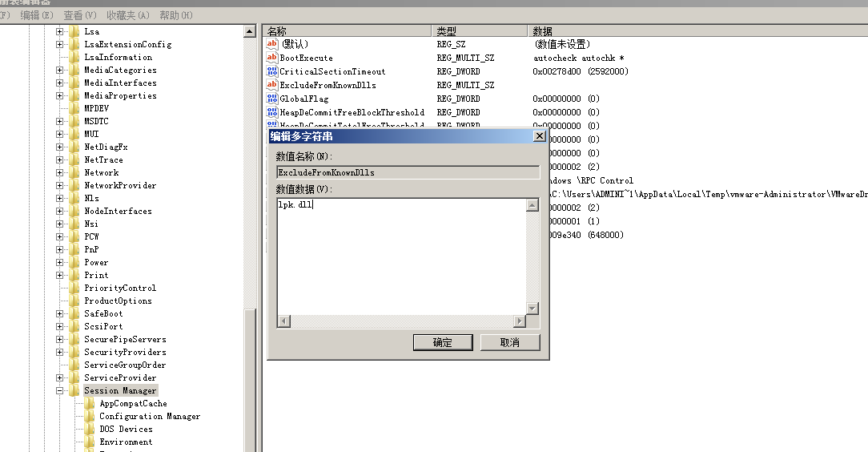This screenshot has width=868, height=452.
Task: Select the NetDiagFx key
Action: [x=106, y=147]
